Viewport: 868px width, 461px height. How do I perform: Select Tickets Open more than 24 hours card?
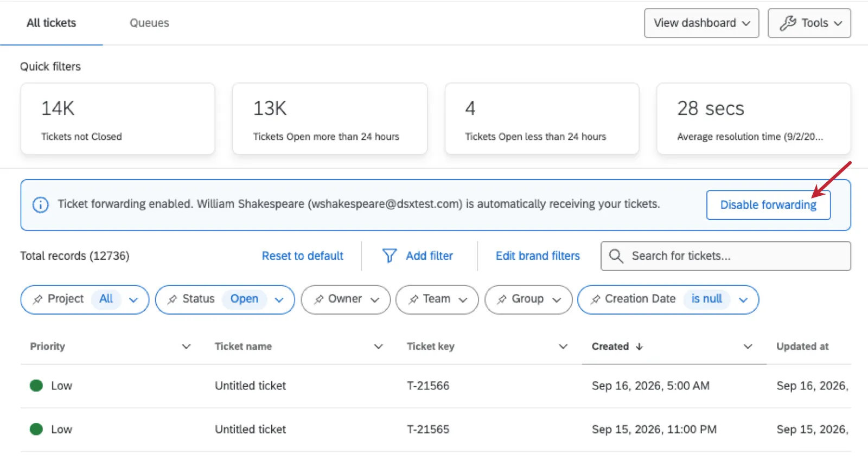click(330, 119)
